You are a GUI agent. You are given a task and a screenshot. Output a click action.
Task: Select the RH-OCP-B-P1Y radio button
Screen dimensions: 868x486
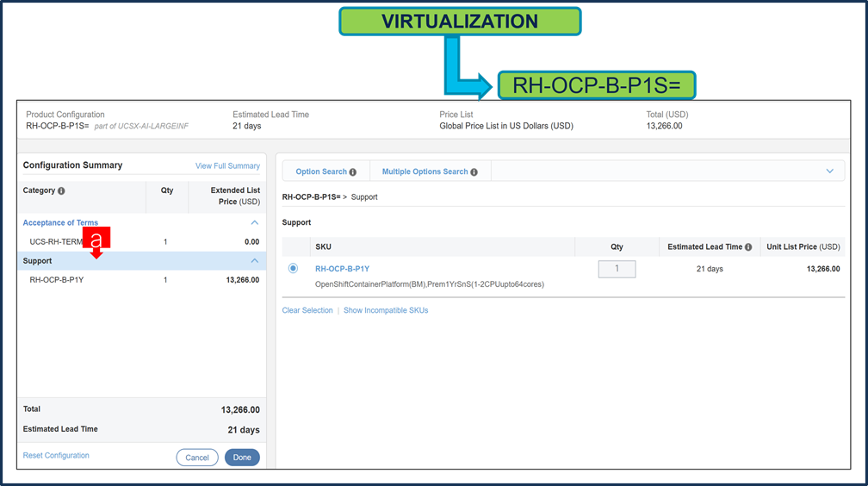293,268
